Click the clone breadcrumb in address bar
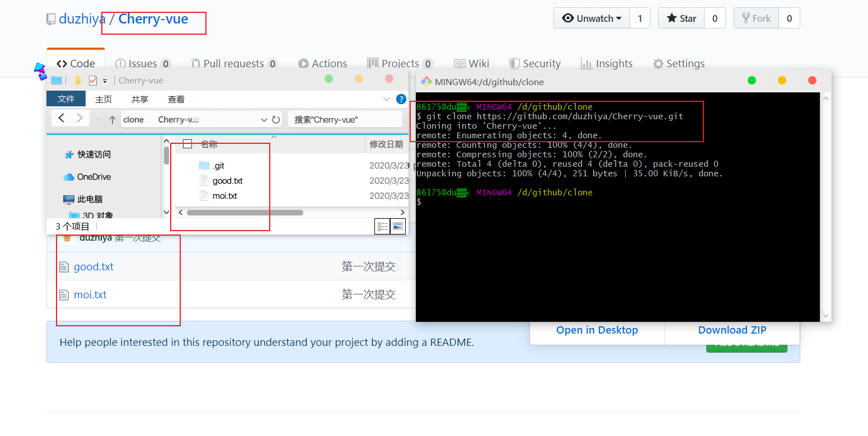This screenshot has width=868, height=436. click(x=134, y=120)
